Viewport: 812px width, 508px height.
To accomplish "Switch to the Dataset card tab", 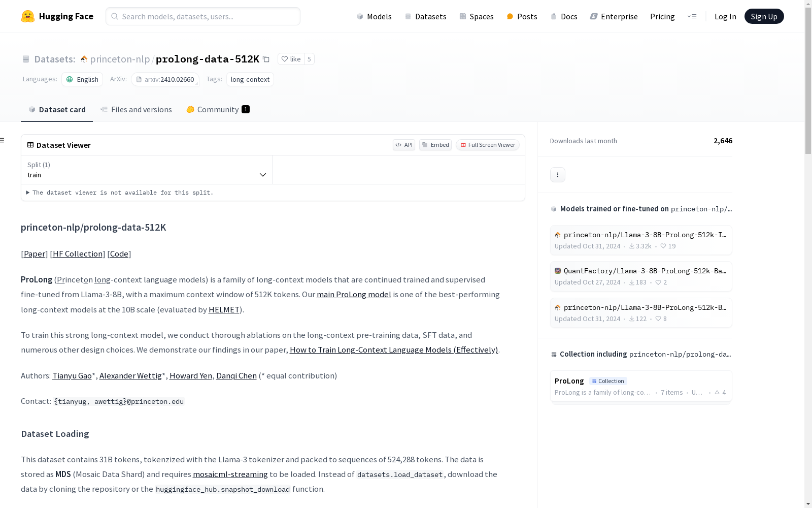I will click(57, 110).
